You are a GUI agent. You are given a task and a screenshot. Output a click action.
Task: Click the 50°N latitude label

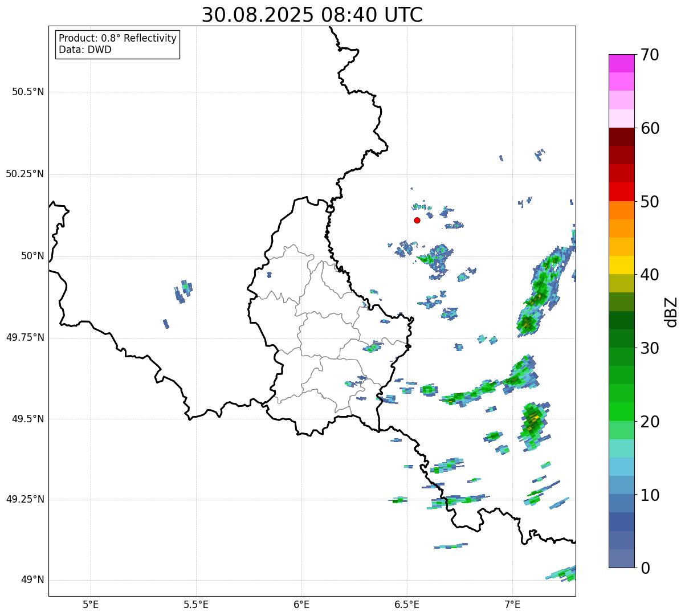32,256
